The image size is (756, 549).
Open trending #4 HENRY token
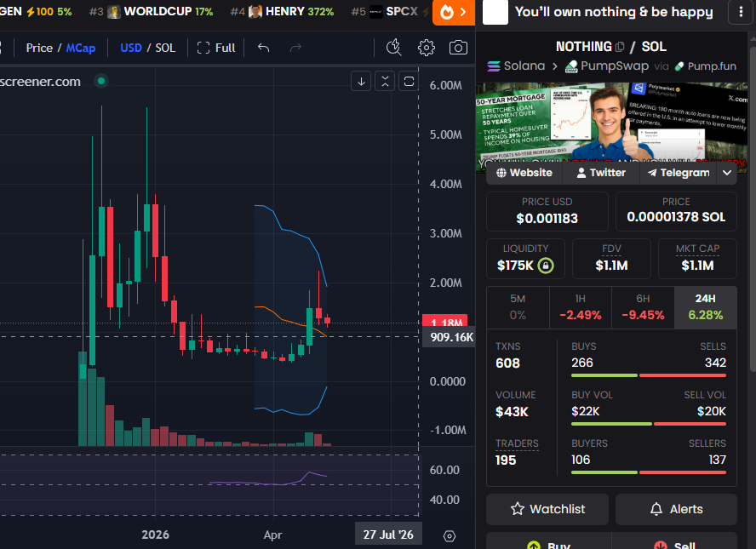point(282,12)
